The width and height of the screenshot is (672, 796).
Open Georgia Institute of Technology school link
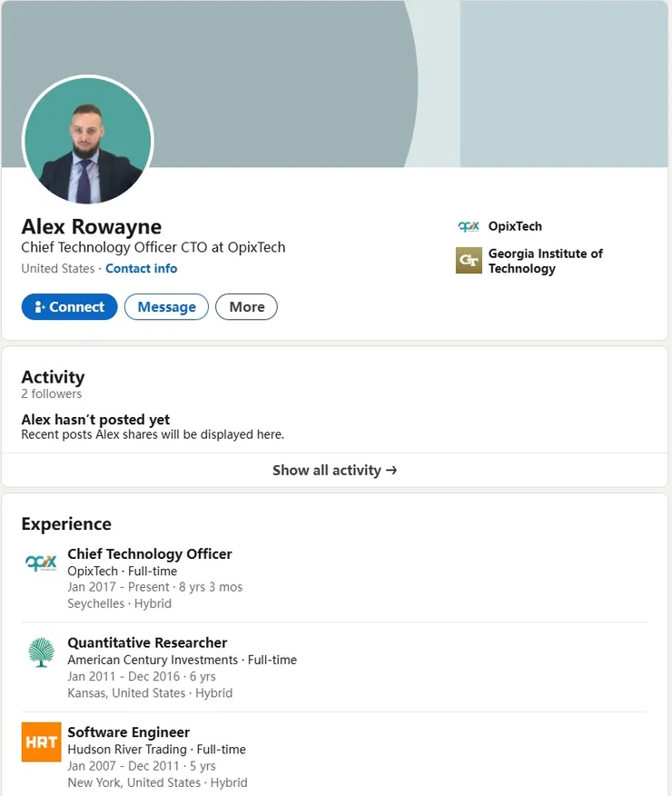pos(545,261)
